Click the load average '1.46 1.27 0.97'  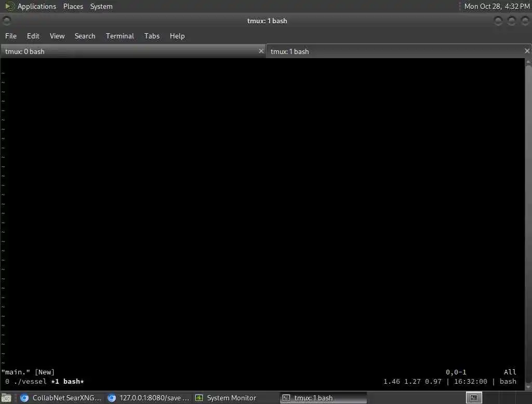tap(412, 382)
